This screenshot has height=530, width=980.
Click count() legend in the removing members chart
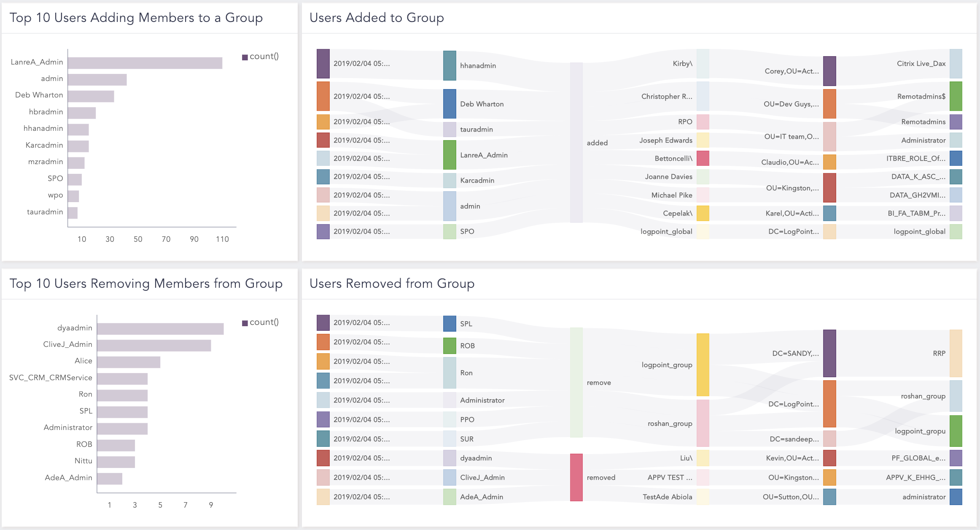pos(260,322)
